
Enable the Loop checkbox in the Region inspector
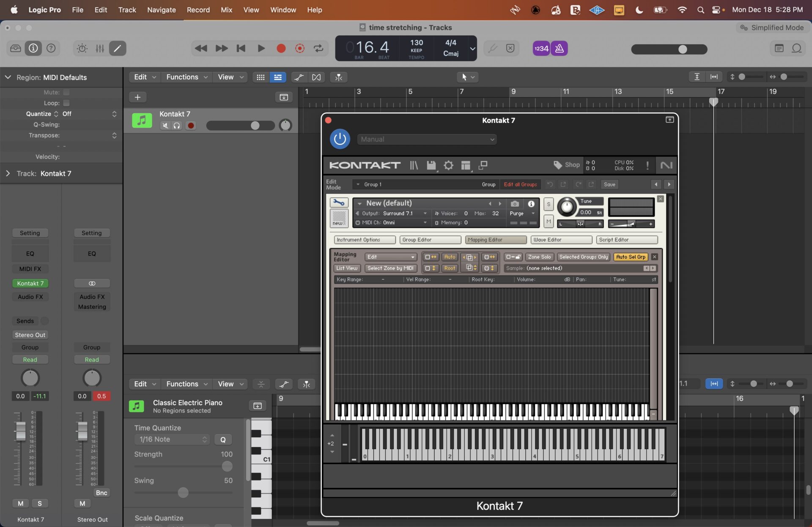(x=66, y=103)
